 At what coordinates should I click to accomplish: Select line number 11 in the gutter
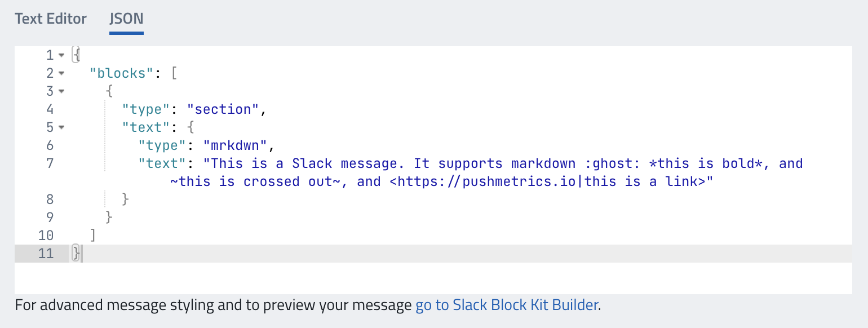pyautogui.click(x=46, y=254)
